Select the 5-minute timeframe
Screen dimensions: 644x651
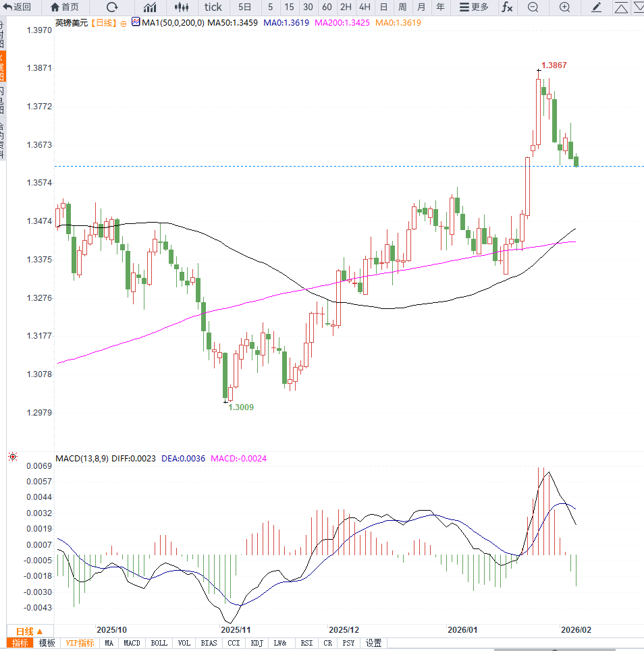point(271,7)
